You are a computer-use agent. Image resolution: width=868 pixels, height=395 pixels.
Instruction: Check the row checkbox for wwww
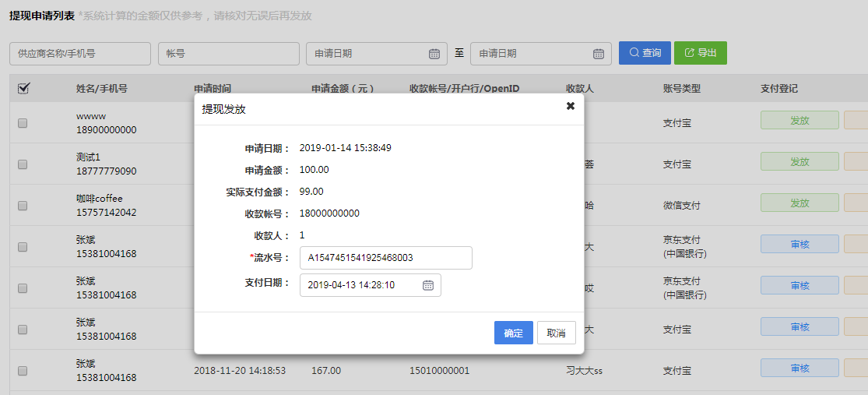click(23, 123)
